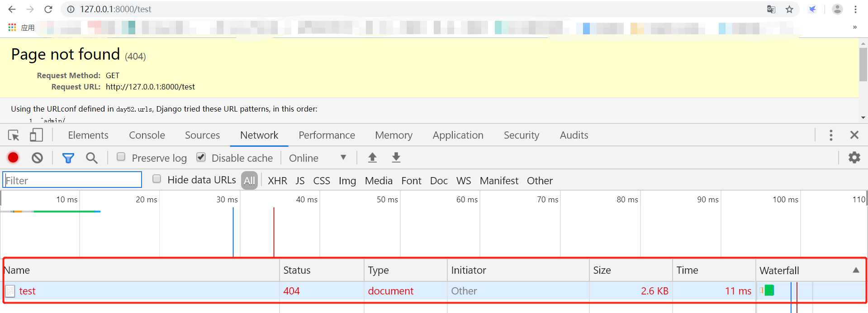Click the page vertical scrollbar thumb
This screenshot has width=868, height=313.
863,64
